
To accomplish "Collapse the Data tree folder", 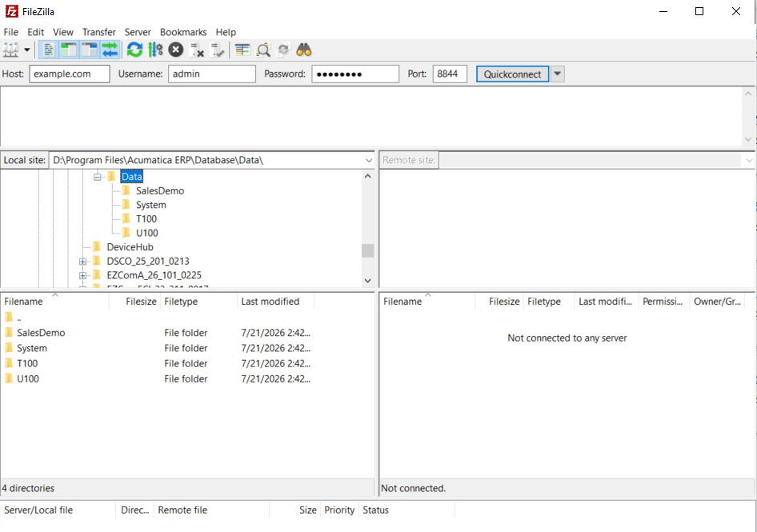I will 97,177.
